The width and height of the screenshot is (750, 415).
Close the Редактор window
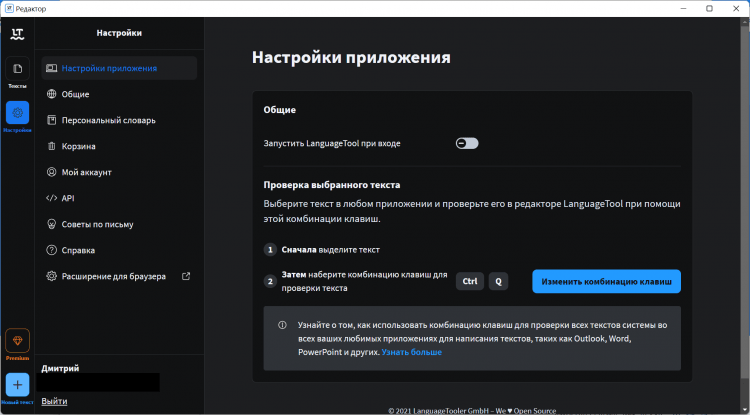coord(736,9)
